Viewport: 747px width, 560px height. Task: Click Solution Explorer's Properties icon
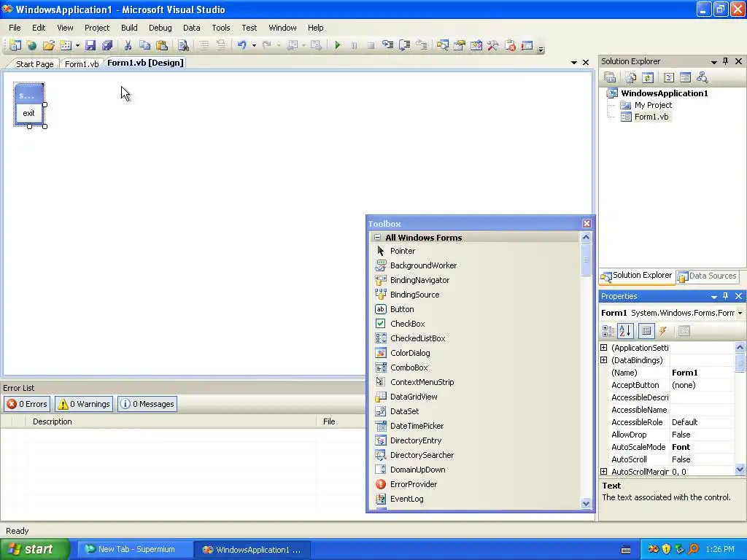pos(610,77)
